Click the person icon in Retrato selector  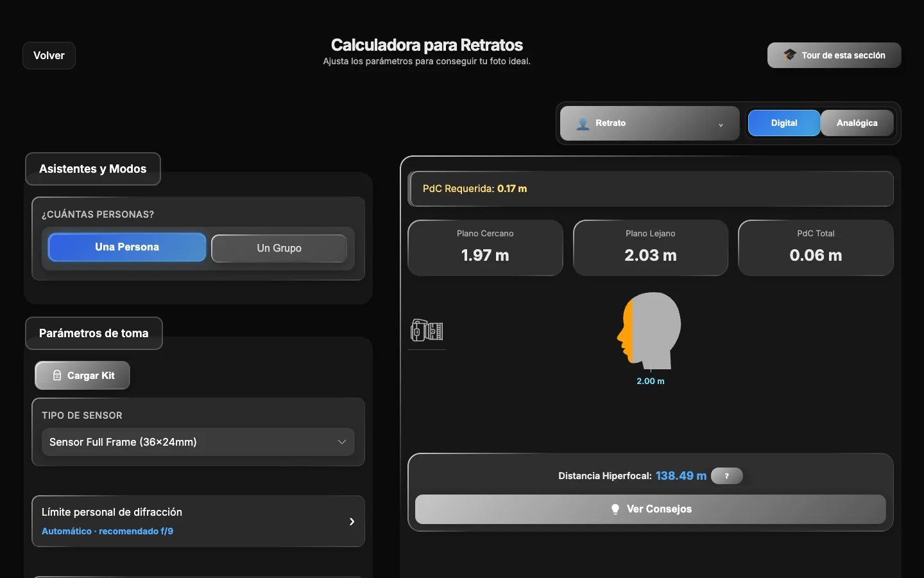tap(583, 123)
